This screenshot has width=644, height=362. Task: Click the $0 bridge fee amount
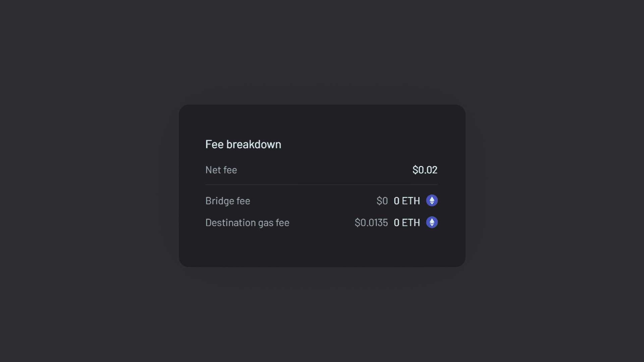tap(382, 200)
